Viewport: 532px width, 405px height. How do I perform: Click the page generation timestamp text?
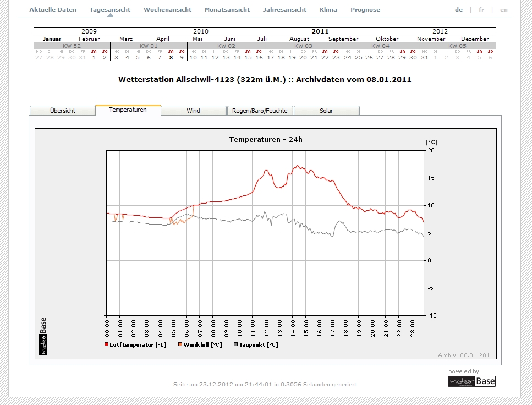point(265,384)
